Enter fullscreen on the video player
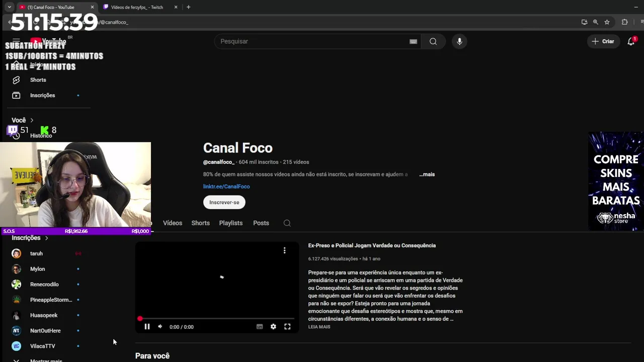644x362 pixels. (x=287, y=327)
